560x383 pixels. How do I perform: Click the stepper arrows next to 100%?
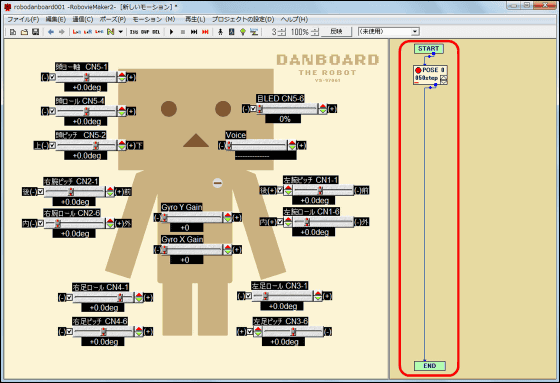(315, 32)
